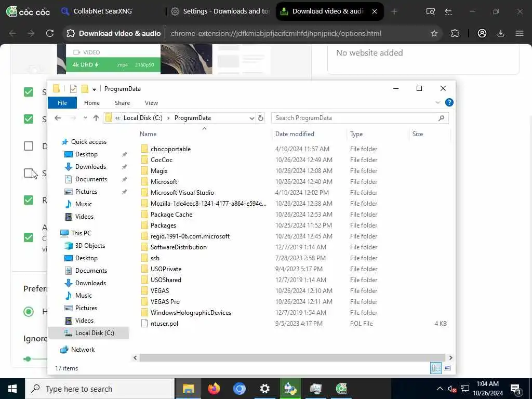Viewport: 532px width, 399px height.
Task: Open the Share ribbon tab
Action: pos(122,103)
